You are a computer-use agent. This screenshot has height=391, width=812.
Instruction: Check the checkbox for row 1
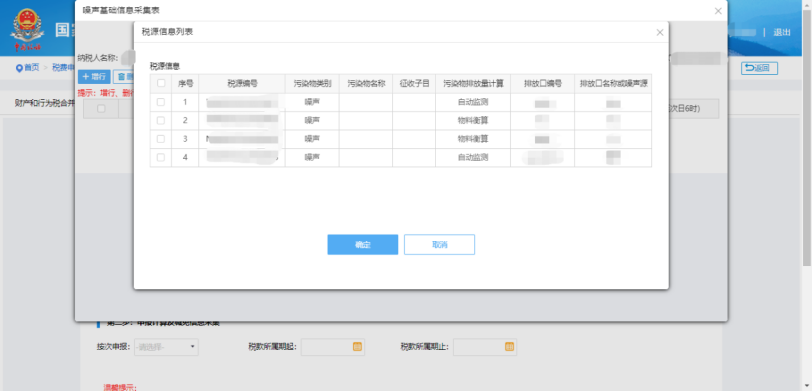click(161, 102)
